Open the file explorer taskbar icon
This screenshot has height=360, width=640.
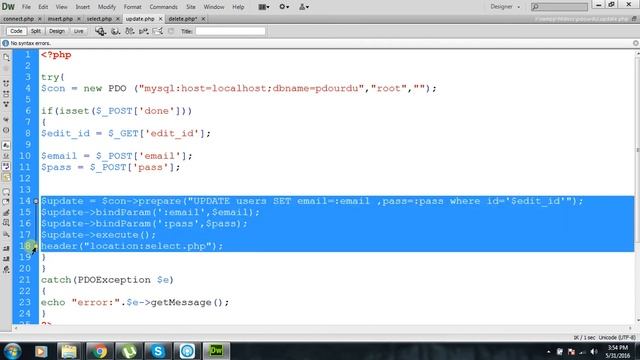pyautogui.click(x=69, y=351)
